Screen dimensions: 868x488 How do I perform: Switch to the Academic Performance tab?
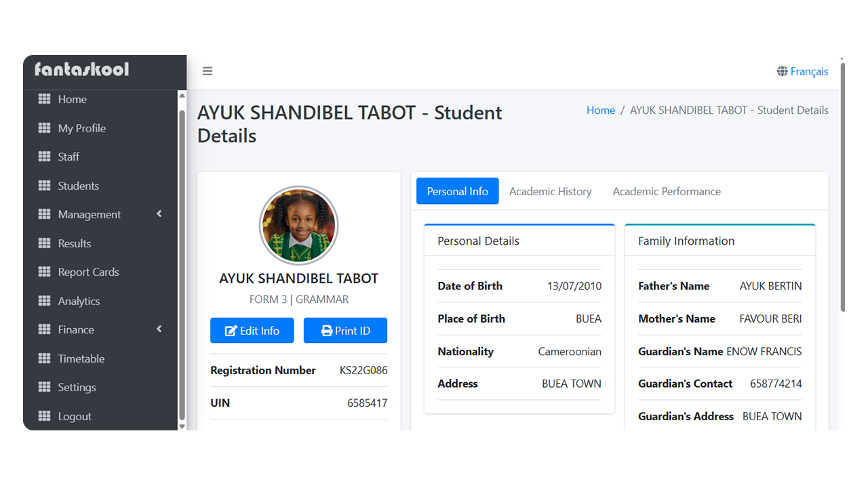tap(667, 191)
